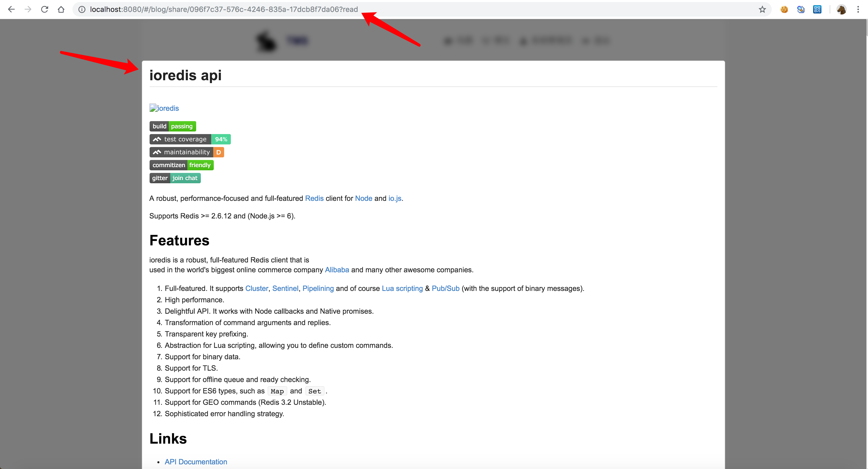Viewport: 868px width, 469px height.
Task: Click 'Support for TLS.' item
Action: pos(191,368)
